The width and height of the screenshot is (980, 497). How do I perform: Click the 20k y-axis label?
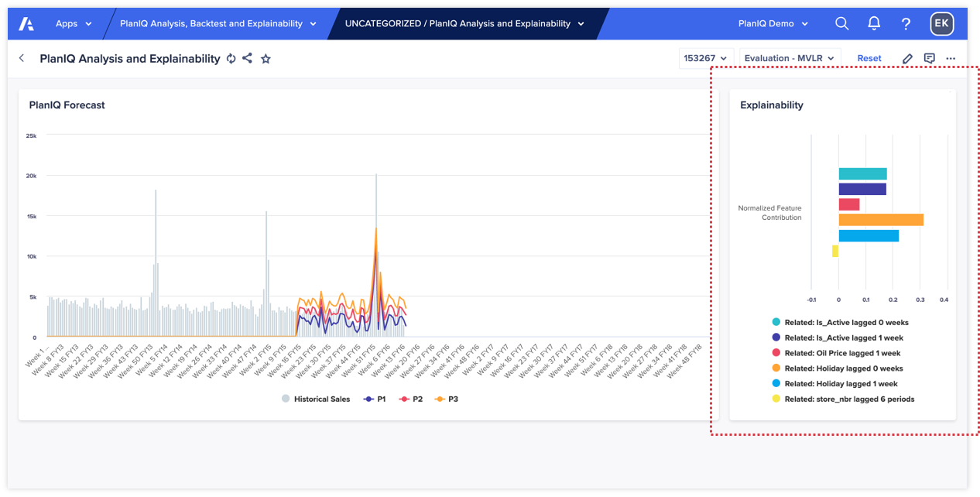pos(32,176)
